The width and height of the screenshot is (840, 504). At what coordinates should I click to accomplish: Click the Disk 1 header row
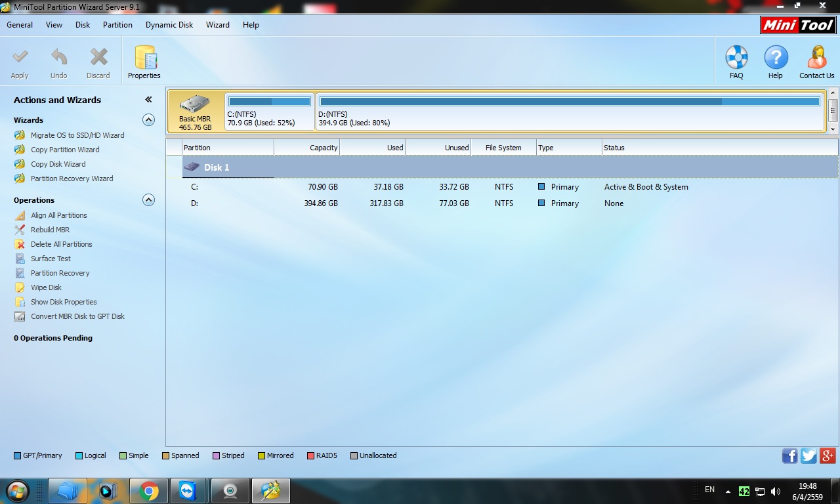510,167
